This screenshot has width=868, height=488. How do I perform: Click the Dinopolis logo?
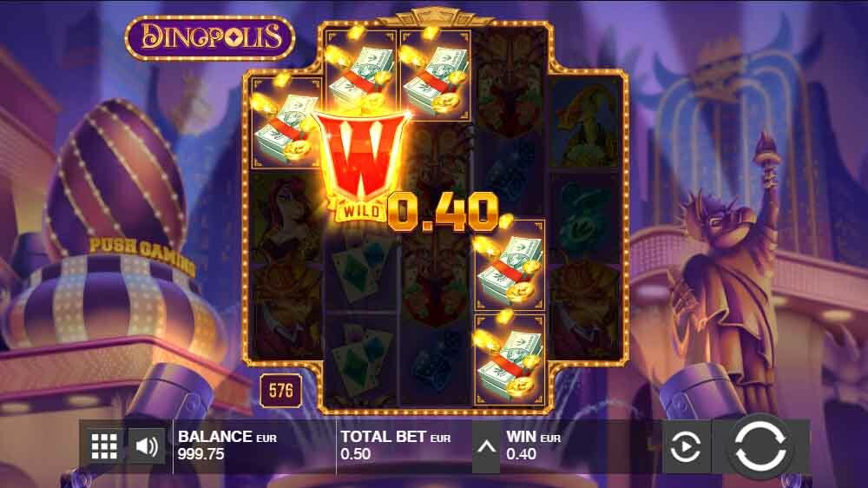(210, 37)
